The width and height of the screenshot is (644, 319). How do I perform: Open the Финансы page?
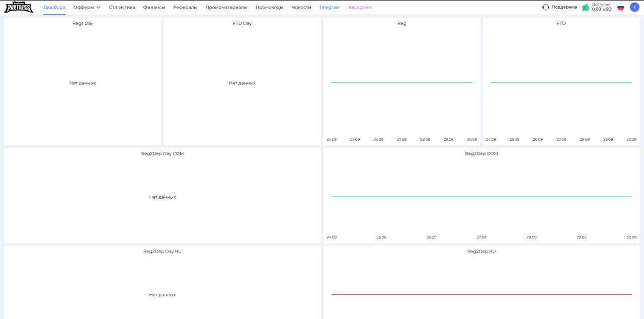[154, 8]
